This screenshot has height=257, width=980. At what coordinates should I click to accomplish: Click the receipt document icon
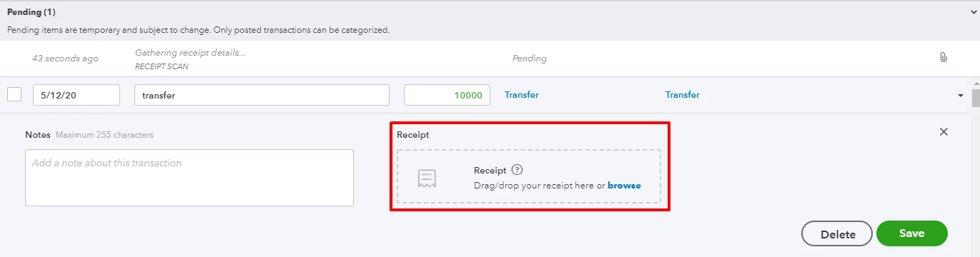(x=427, y=178)
